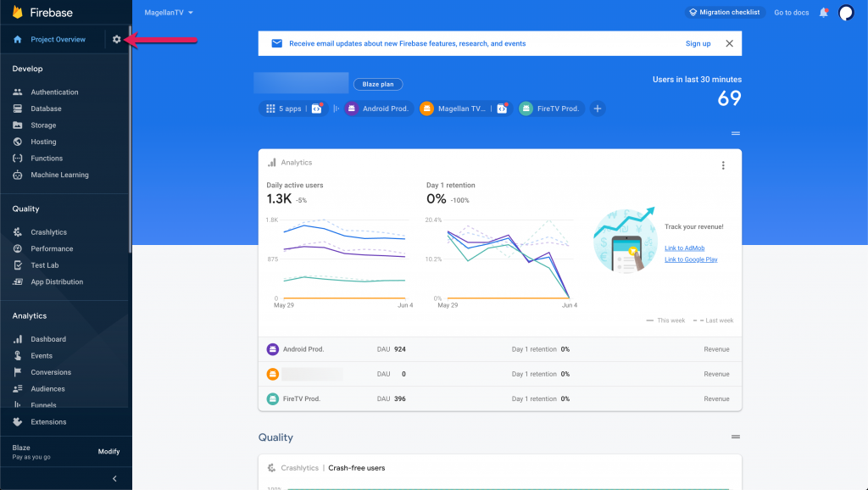Click the Project Overview home icon

[18, 39]
